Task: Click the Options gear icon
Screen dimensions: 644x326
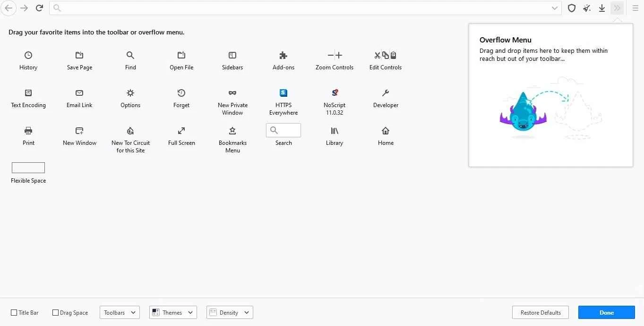Action: coord(130,93)
